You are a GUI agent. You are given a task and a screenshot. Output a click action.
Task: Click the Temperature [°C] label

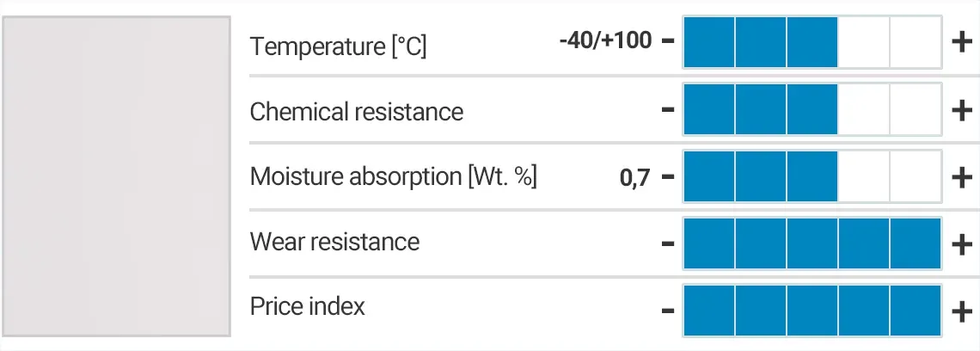(x=338, y=46)
